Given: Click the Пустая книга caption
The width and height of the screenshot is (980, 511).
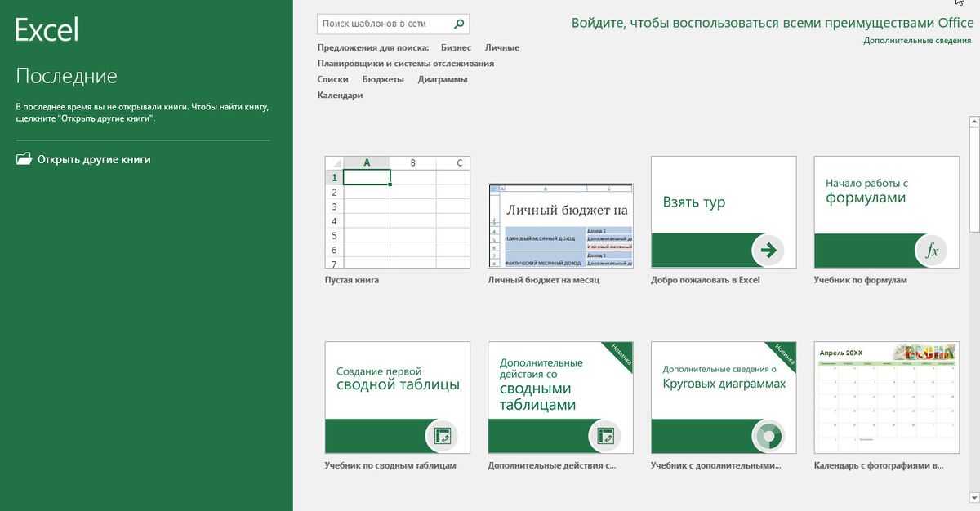Looking at the screenshot, I should coord(352,280).
